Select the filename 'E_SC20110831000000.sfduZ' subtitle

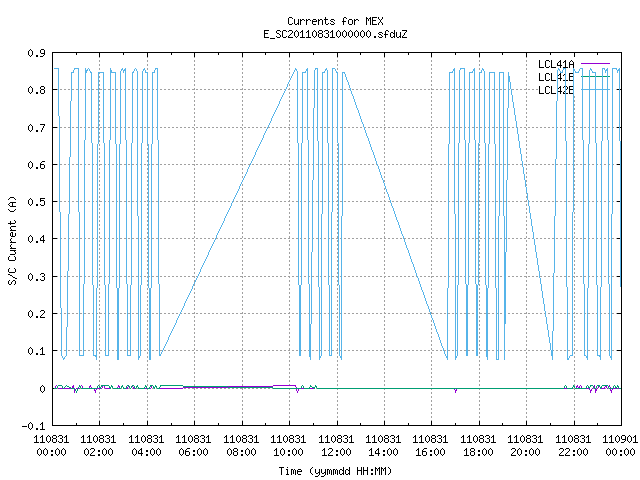pos(335,34)
